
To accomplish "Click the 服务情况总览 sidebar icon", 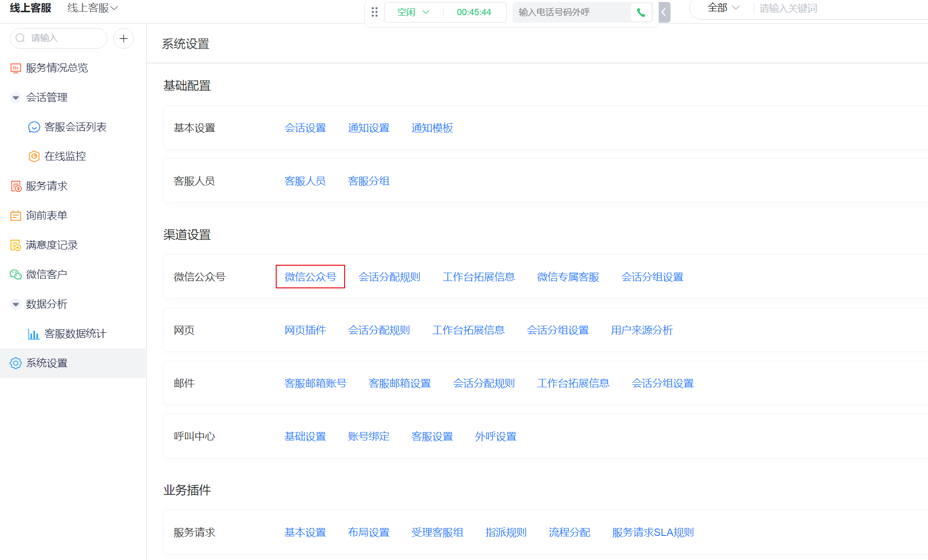I will point(16,68).
